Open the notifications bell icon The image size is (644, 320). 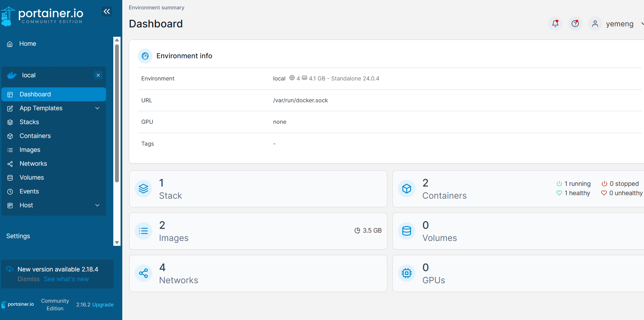[555, 24]
